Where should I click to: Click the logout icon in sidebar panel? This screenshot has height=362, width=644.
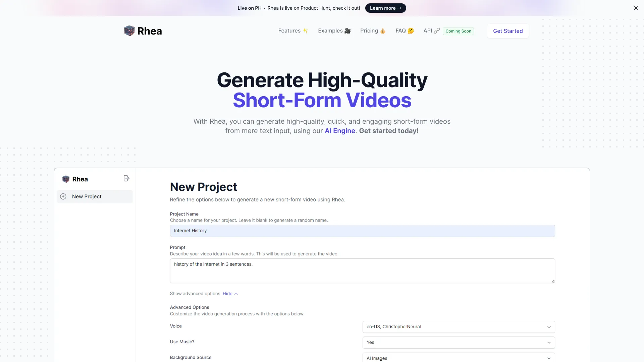tap(126, 178)
